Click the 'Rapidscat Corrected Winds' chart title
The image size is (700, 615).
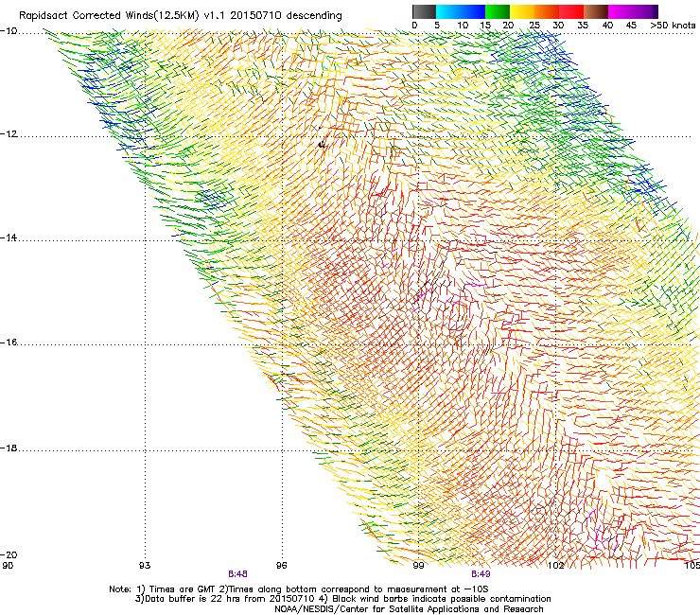coord(181,16)
